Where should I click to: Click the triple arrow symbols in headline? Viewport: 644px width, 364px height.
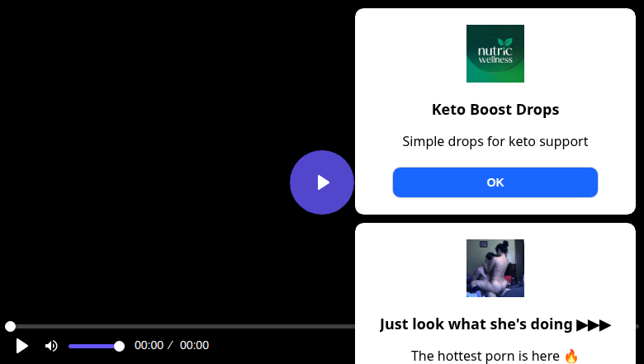pos(594,324)
